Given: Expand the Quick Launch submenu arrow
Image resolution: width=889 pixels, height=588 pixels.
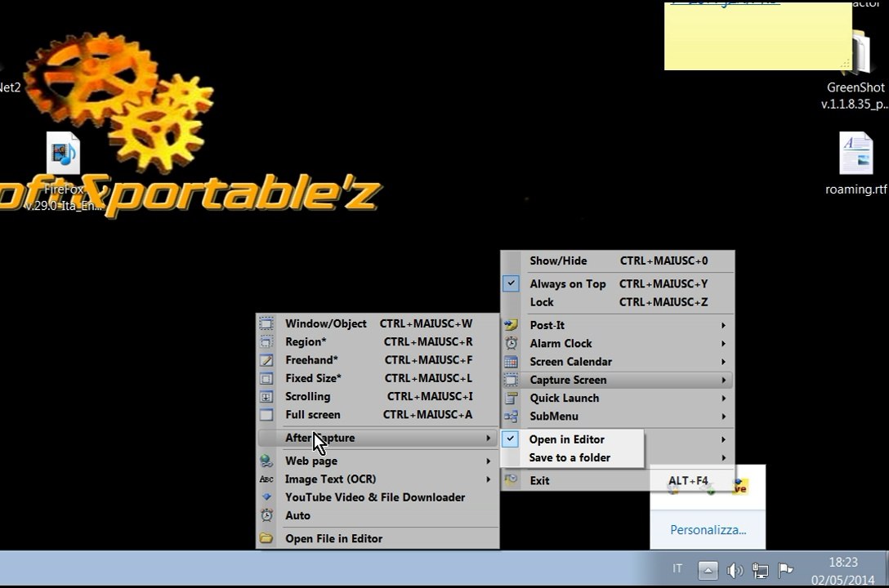Looking at the screenshot, I should click(x=723, y=399).
